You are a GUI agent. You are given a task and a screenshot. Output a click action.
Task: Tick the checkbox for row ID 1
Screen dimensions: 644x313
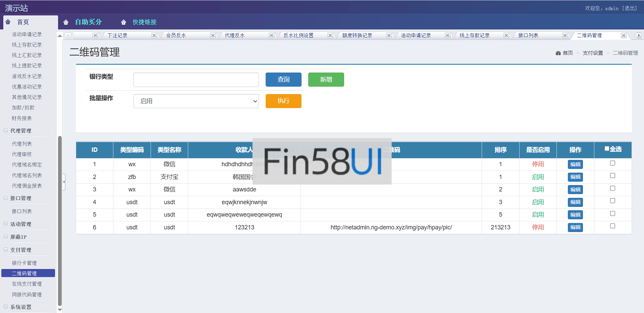pos(612,163)
